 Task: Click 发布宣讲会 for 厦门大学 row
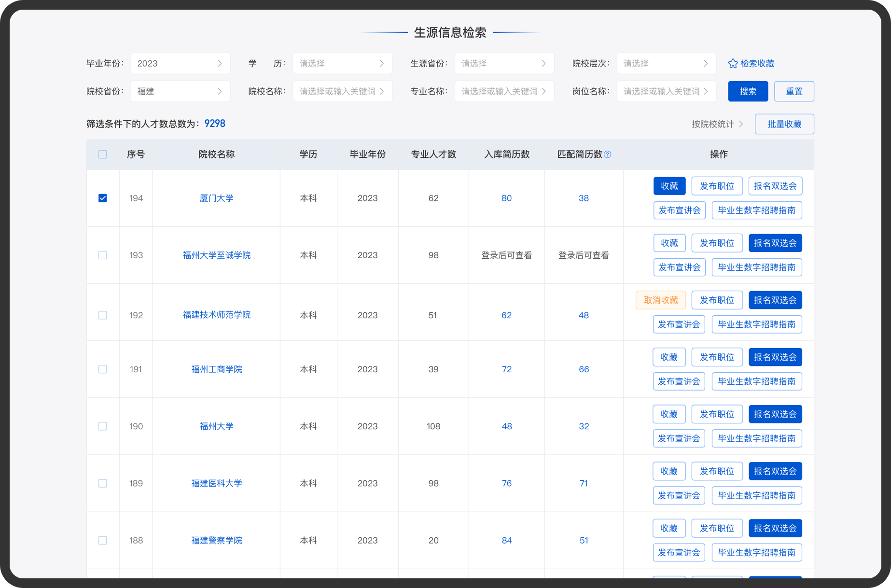pyautogui.click(x=680, y=210)
